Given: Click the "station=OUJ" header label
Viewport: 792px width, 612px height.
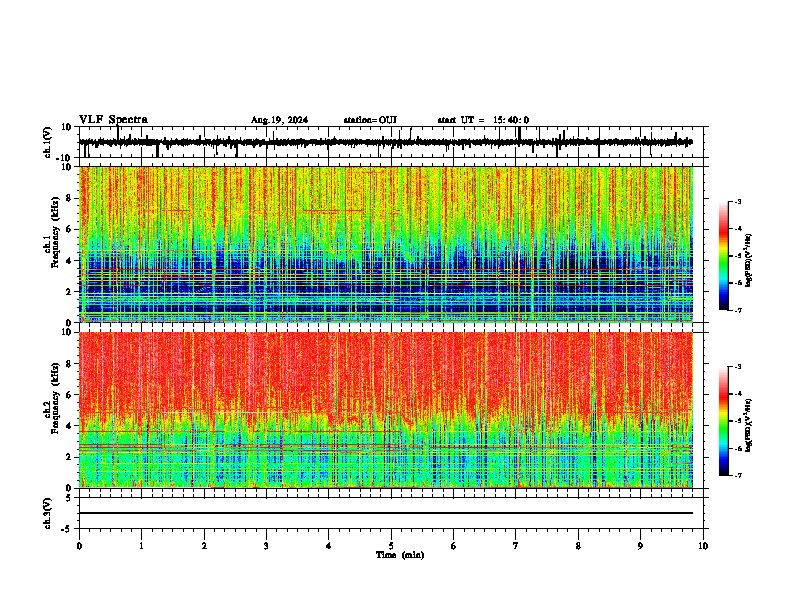Looking at the screenshot, I should click(x=370, y=120).
